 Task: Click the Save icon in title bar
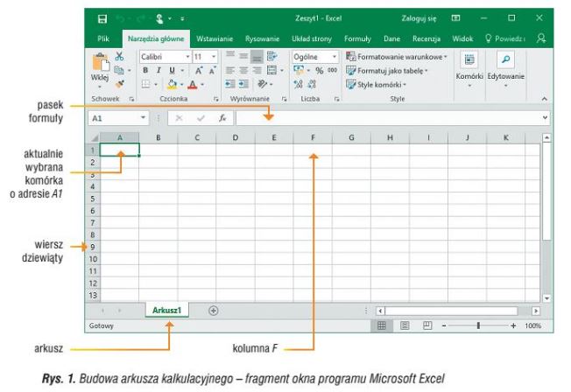(102, 19)
